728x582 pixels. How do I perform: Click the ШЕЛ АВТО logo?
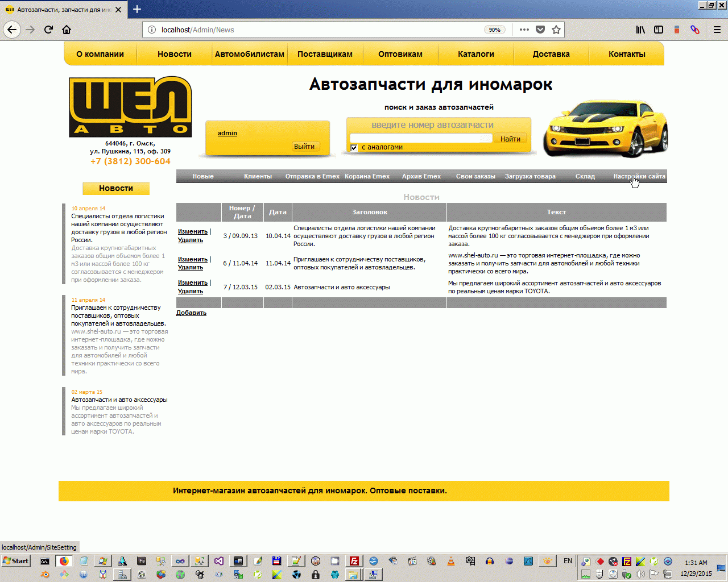click(130, 107)
